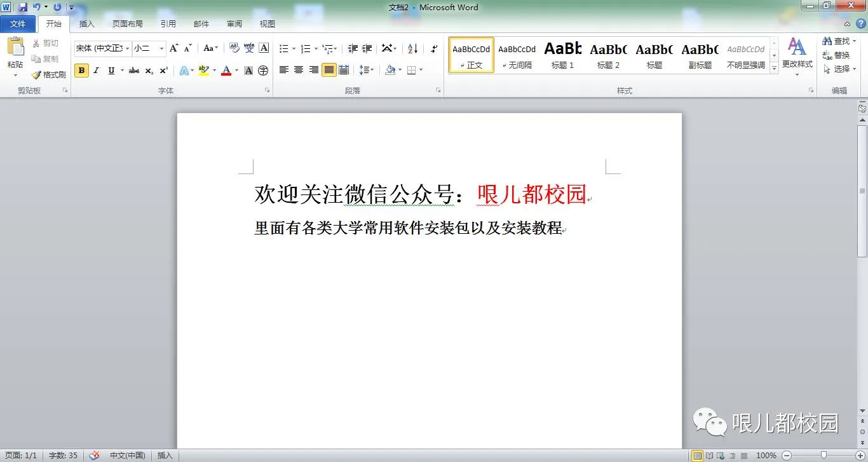
Task: Align text to the left
Action: click(284, 70)
